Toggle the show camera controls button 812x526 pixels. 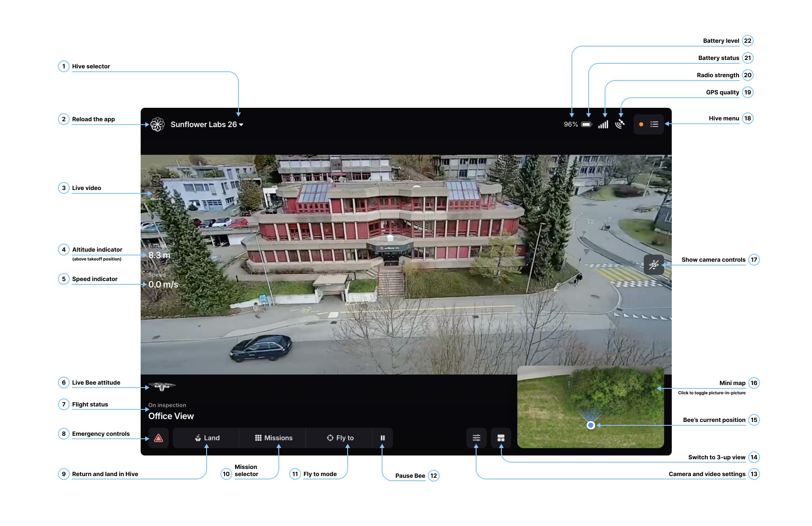click(x=654, y=265)
